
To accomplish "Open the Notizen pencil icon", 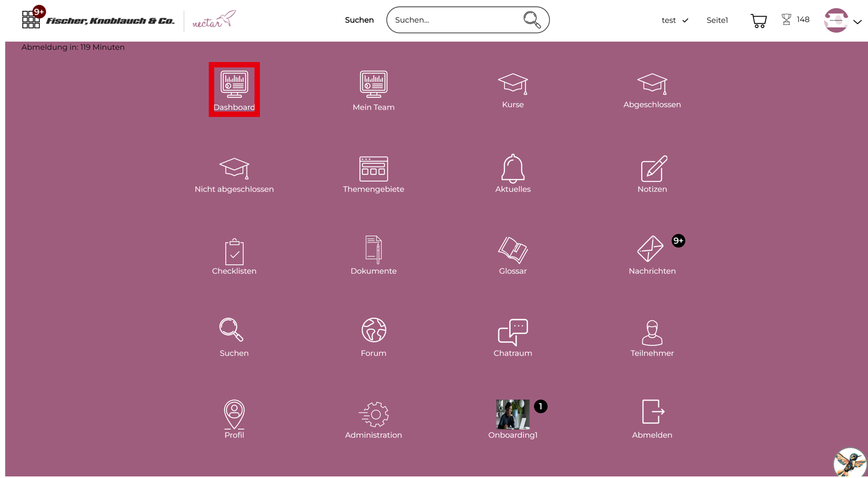I will [652, 169].
